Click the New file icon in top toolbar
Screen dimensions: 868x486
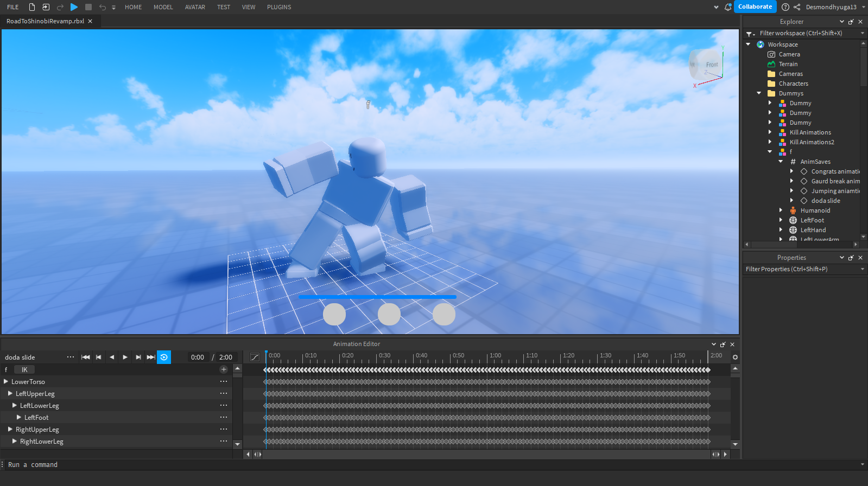point(32,7)
